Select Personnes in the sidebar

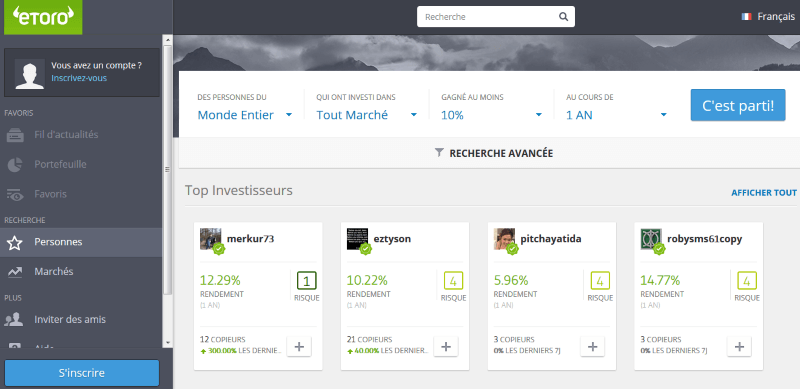pos(81,242)
